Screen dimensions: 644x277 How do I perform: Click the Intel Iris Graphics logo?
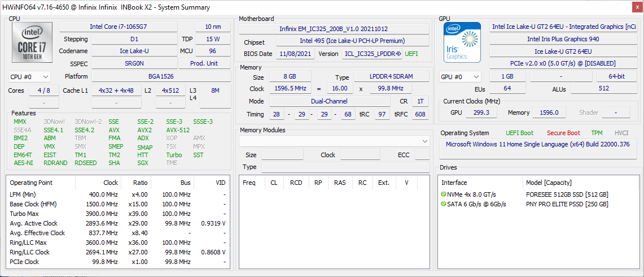pyautogui.click(x=462, y=42)
